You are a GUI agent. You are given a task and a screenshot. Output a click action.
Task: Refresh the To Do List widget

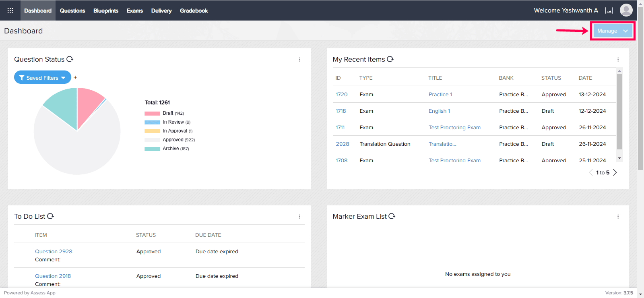(x=50, y=216)
